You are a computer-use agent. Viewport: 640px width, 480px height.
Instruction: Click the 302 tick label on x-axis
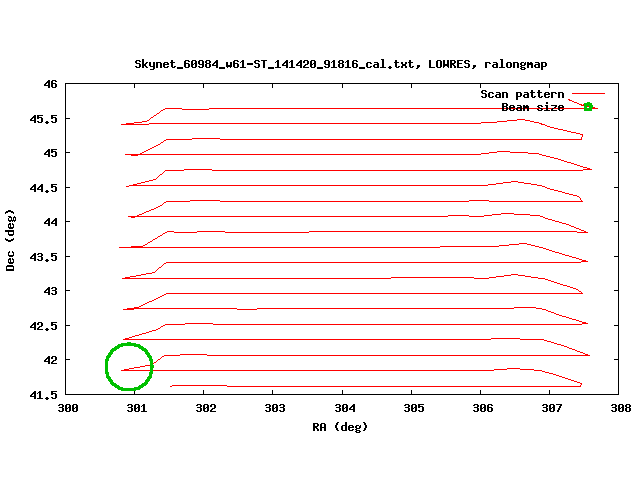(x=206, y=409)
